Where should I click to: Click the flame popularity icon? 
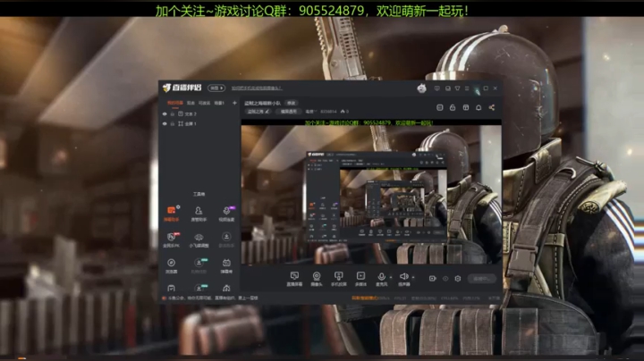343,111
